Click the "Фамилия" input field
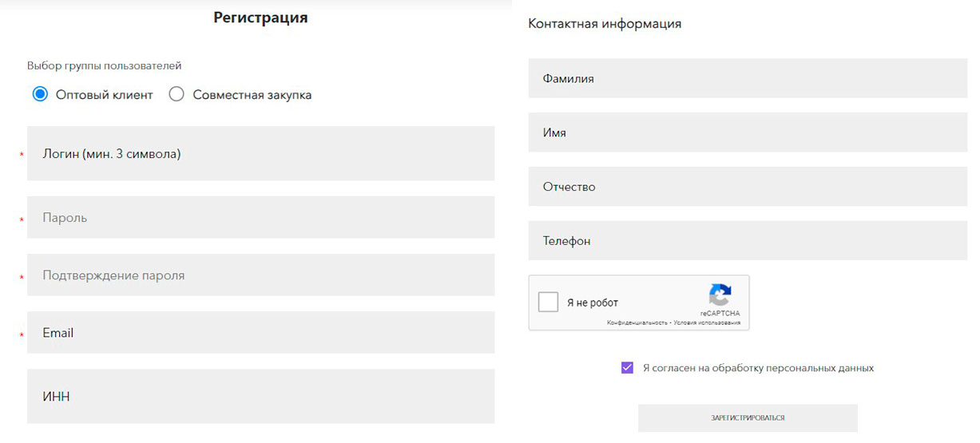This screenshot has height=443, width=980. (747, 78)
